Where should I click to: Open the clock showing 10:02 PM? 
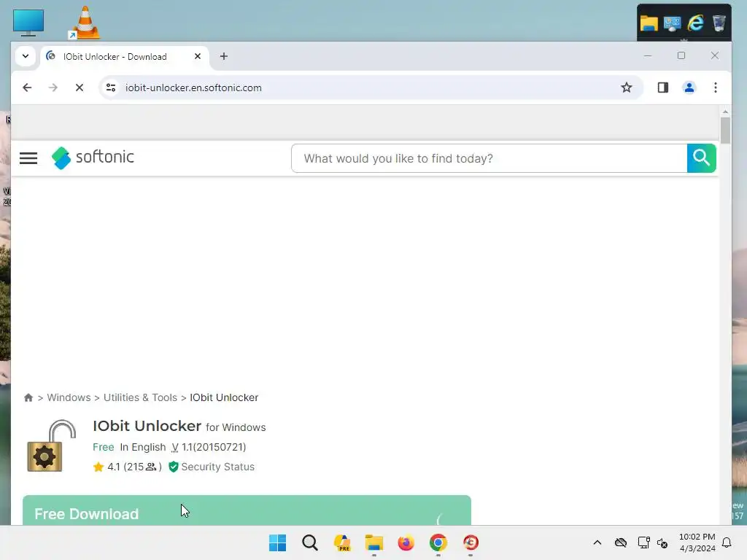pyautogui.click(x=697, y=542)
